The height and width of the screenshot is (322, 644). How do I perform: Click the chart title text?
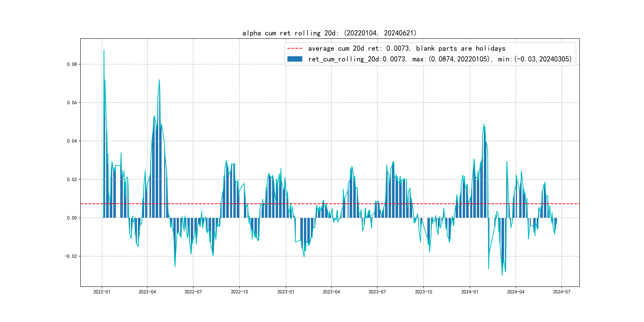[x=330, y=33]
